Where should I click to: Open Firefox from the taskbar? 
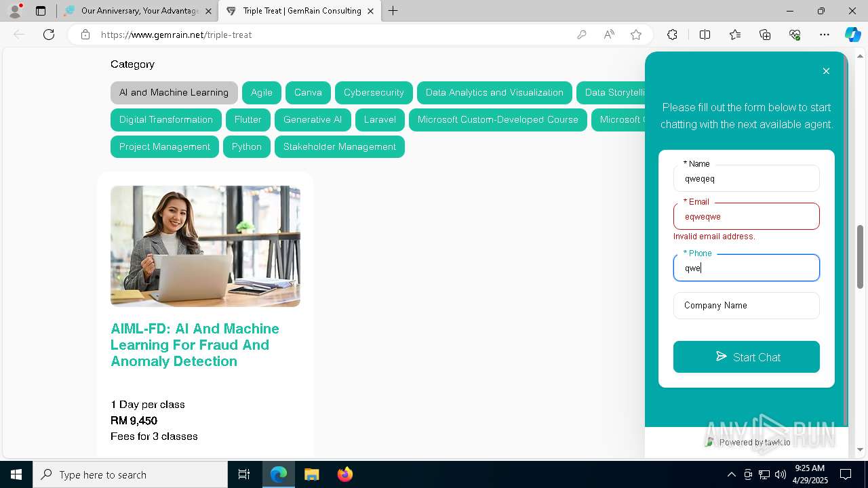(344, 474)
